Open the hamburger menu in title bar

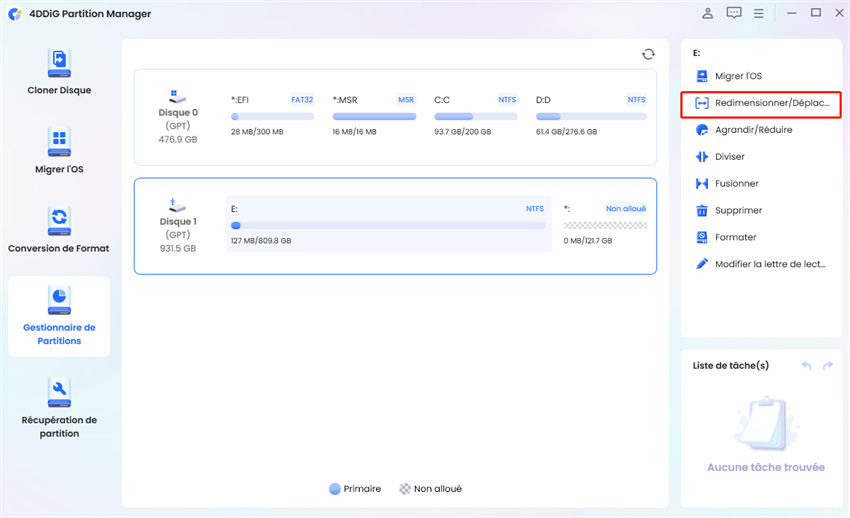pyautogui.click(x=759, y=14)
